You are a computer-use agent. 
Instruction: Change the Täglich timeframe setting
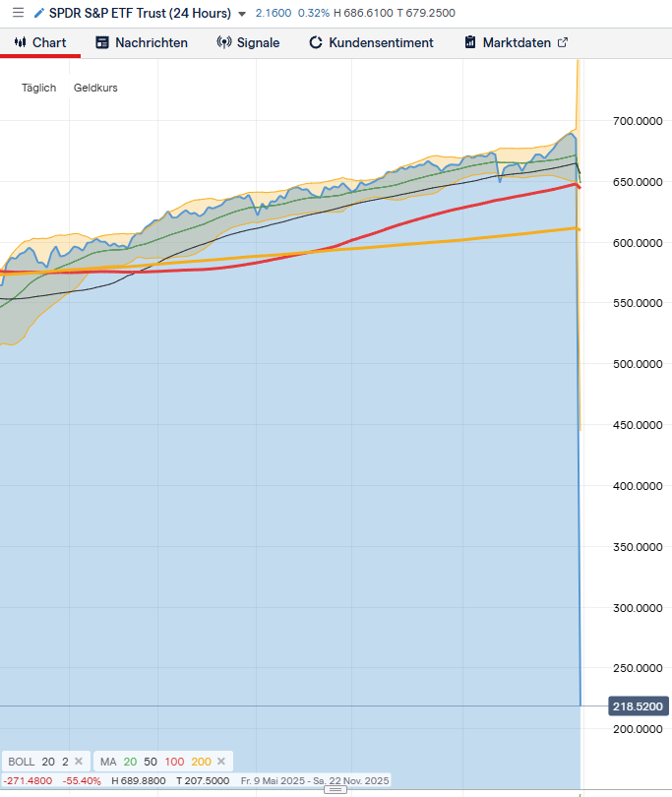tap(38, 88)
